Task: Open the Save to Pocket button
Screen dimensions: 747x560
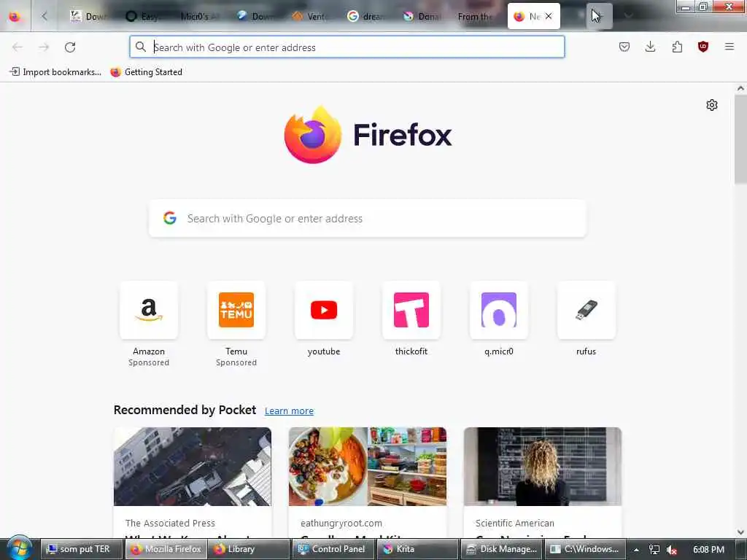Action: (624, 47)
